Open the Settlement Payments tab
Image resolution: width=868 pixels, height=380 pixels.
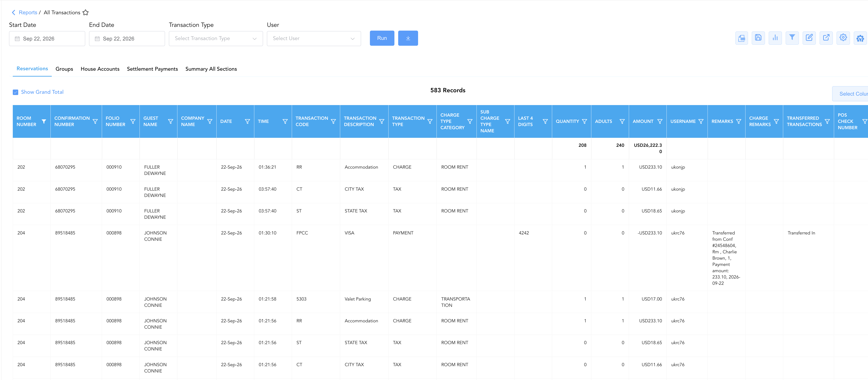coord(152,69)
